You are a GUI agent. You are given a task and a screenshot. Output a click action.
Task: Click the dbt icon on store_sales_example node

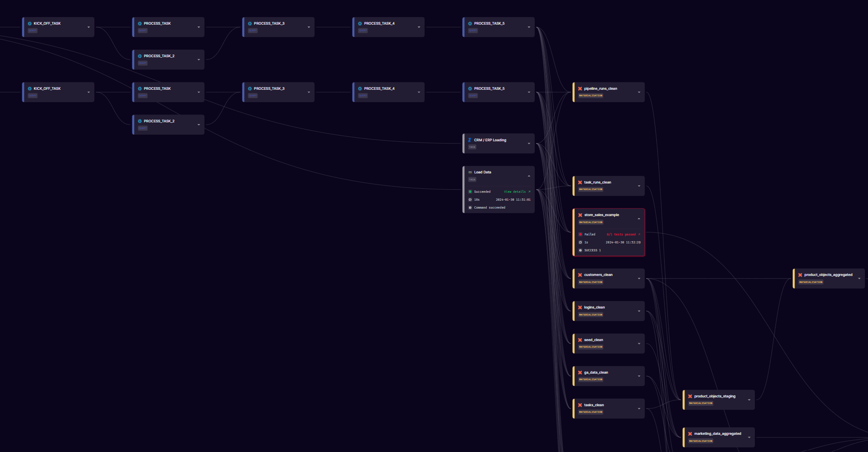point(580,215)
